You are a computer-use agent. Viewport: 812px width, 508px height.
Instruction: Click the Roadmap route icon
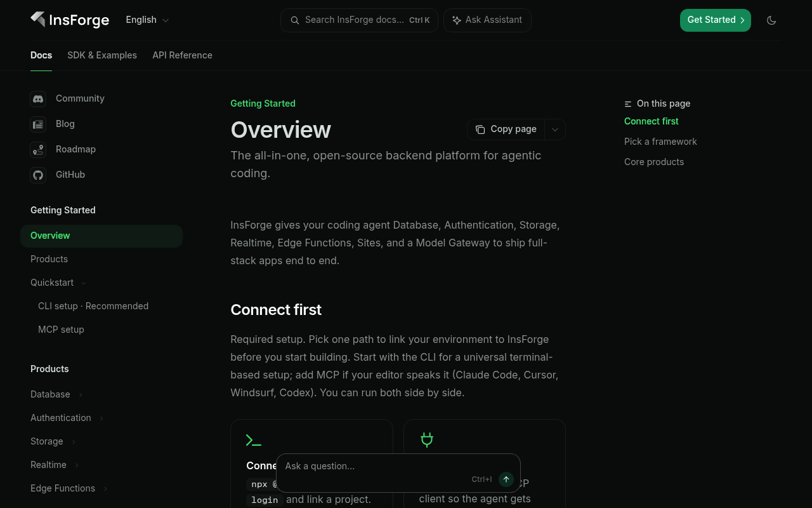pos(38,149)
